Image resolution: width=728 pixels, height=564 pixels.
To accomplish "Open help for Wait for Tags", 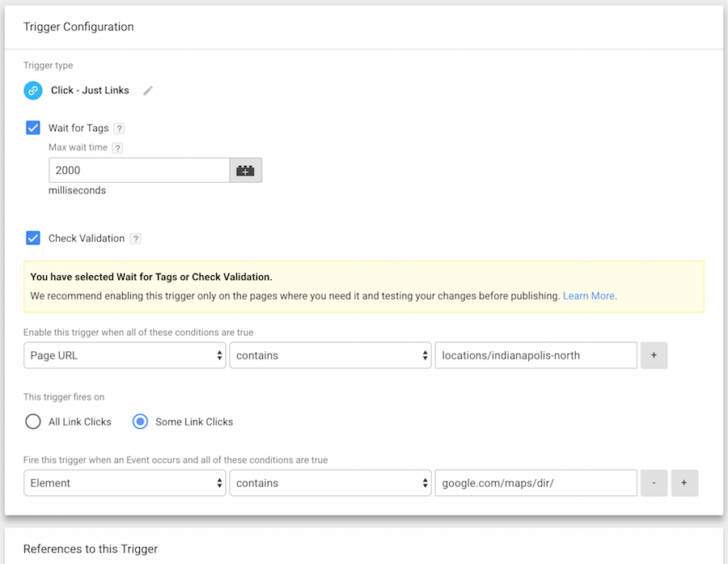I will tap(119, 128).
